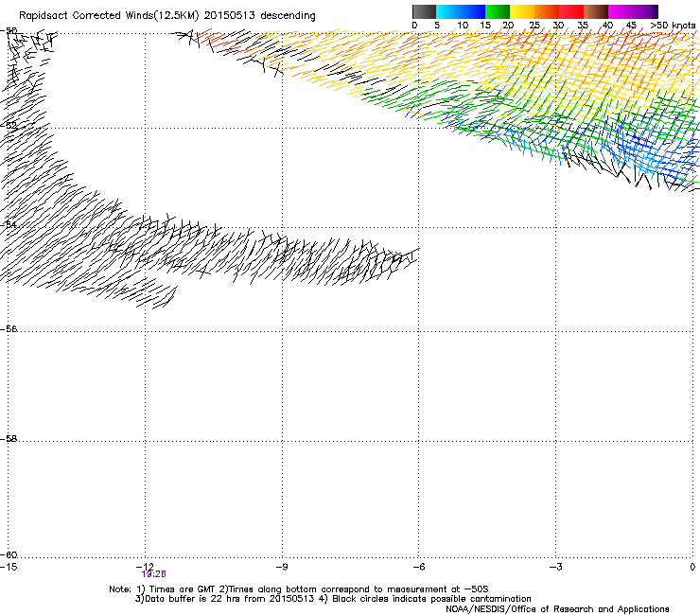Click the latitude axis label '-58'
Viewport: 700px width, 615px height.
coord(9,439)
